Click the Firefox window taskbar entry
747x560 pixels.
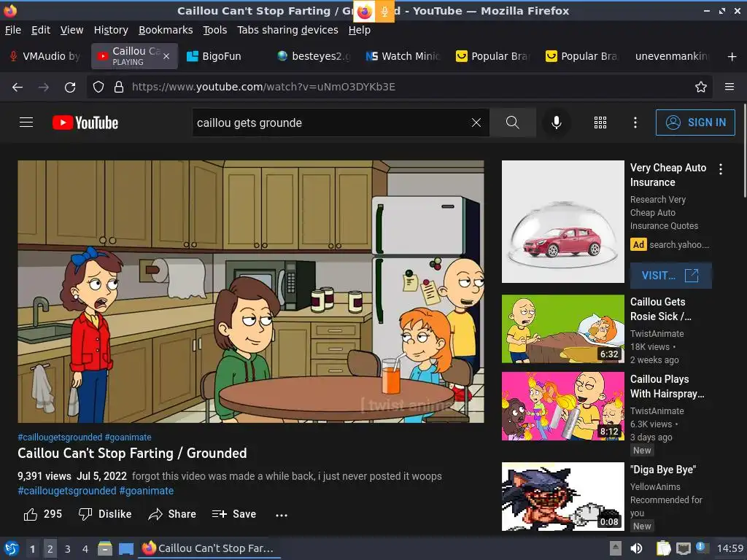pyautogui.click(x=209, y=548)
